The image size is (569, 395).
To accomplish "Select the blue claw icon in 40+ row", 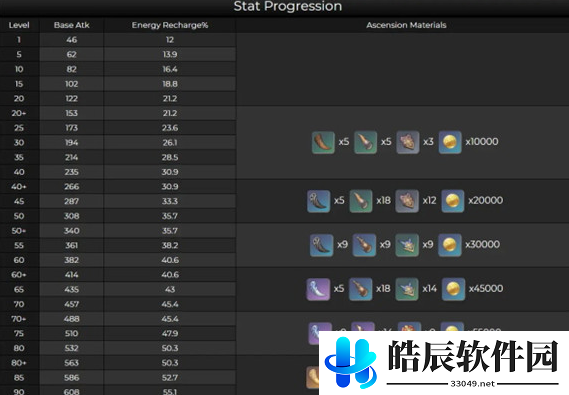I will [x=319, y=201].
